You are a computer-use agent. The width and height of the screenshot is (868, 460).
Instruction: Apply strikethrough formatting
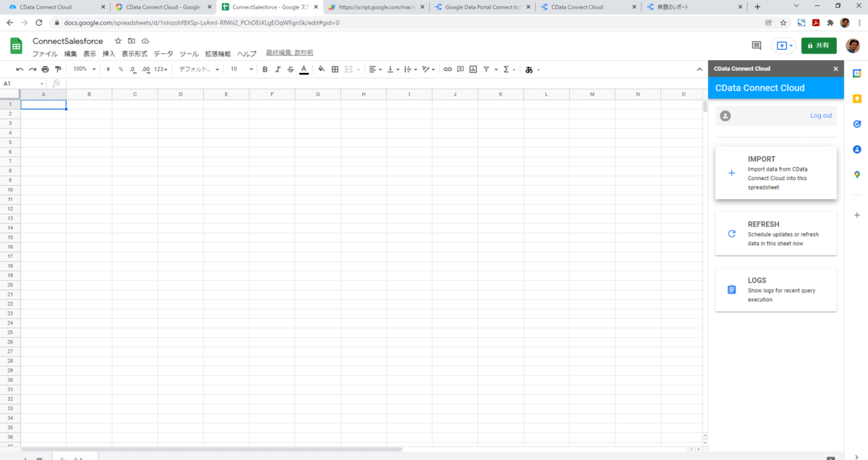(291, 69)
